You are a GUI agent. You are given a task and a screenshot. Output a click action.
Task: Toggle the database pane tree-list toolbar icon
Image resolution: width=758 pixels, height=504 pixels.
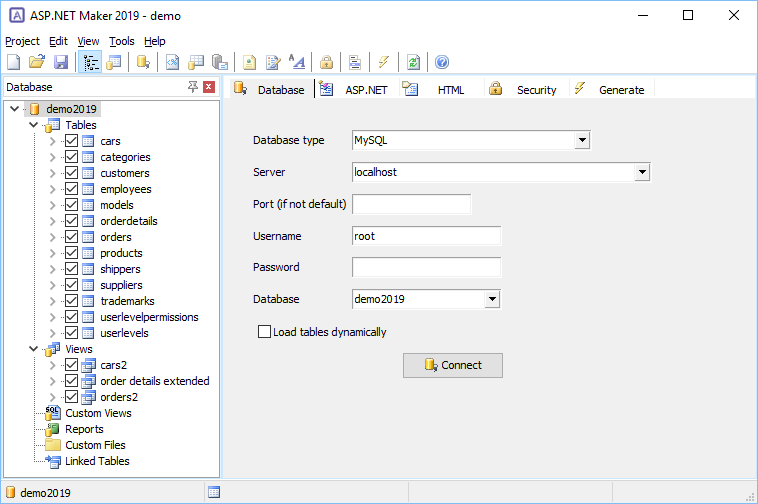tap(90, 62)
